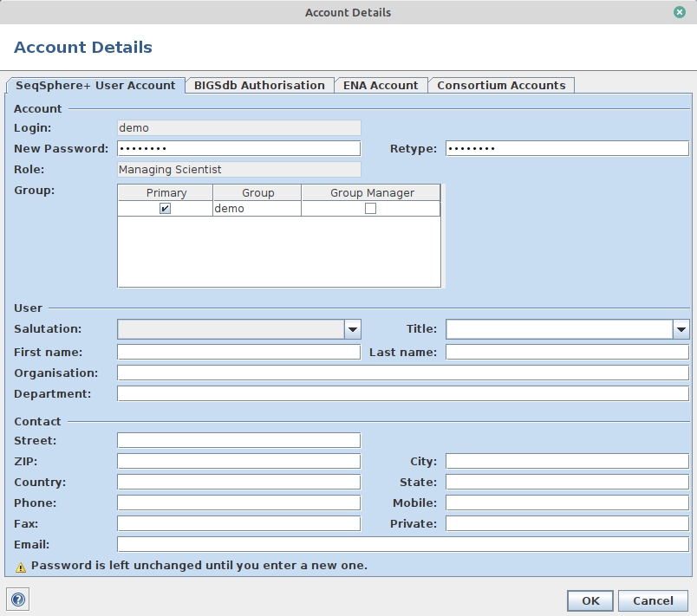Open the ENA Account tab
This screenshot has width=697, height=616.
(381, 85)
